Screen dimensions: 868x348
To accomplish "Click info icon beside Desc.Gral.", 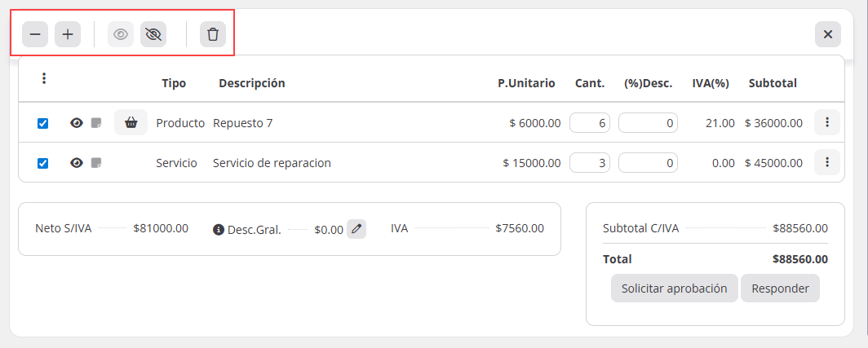I will tap(218, 230).
